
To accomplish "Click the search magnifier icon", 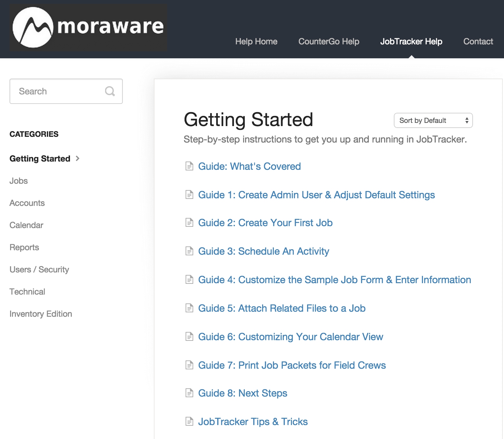I will click(x=110, y=91).
